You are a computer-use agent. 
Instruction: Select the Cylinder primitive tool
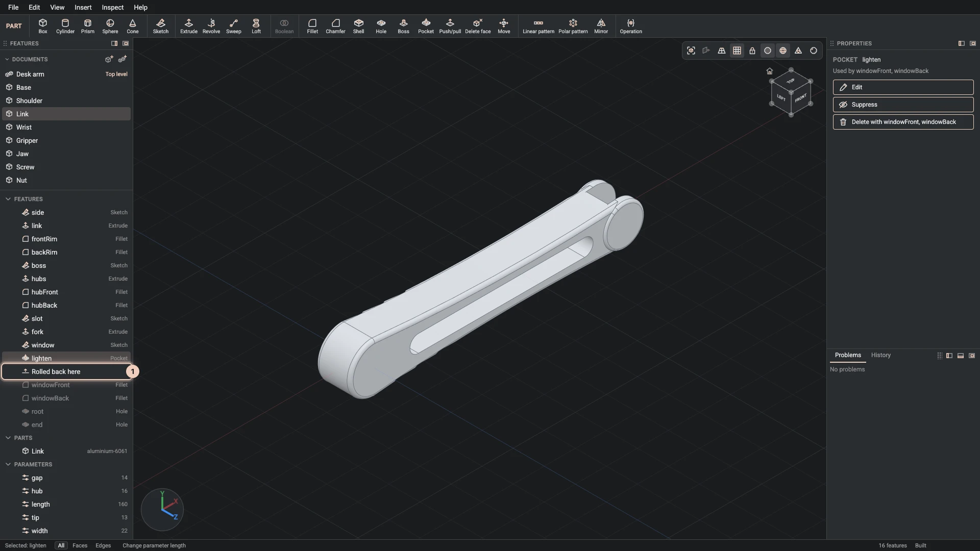pyautogui.click(x=65, y=26)
